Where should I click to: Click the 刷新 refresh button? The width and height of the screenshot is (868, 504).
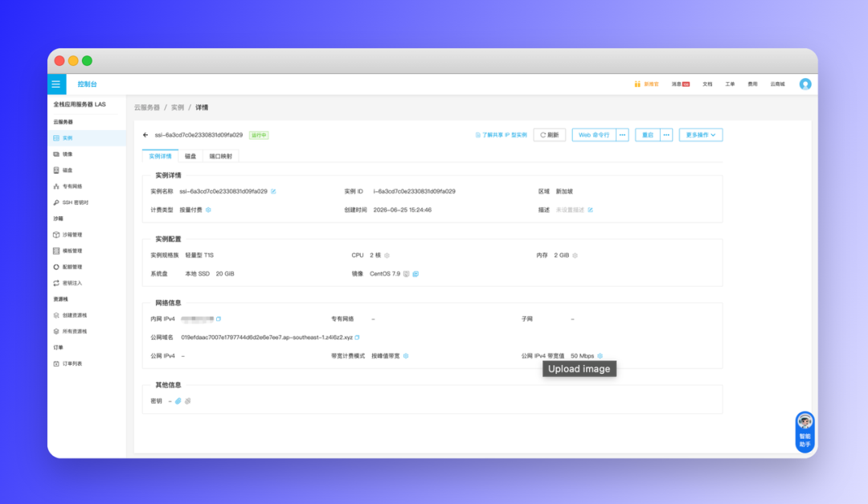coord(550,135)
